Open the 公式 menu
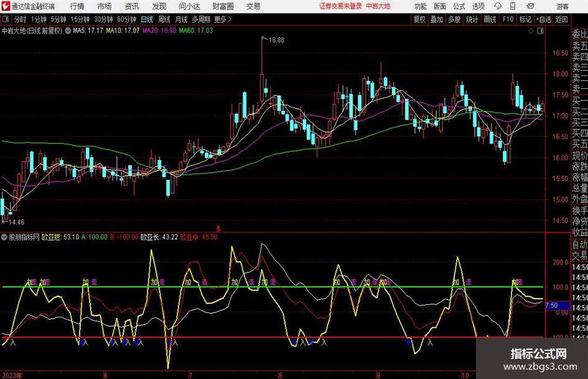 (x=459, y=6)
